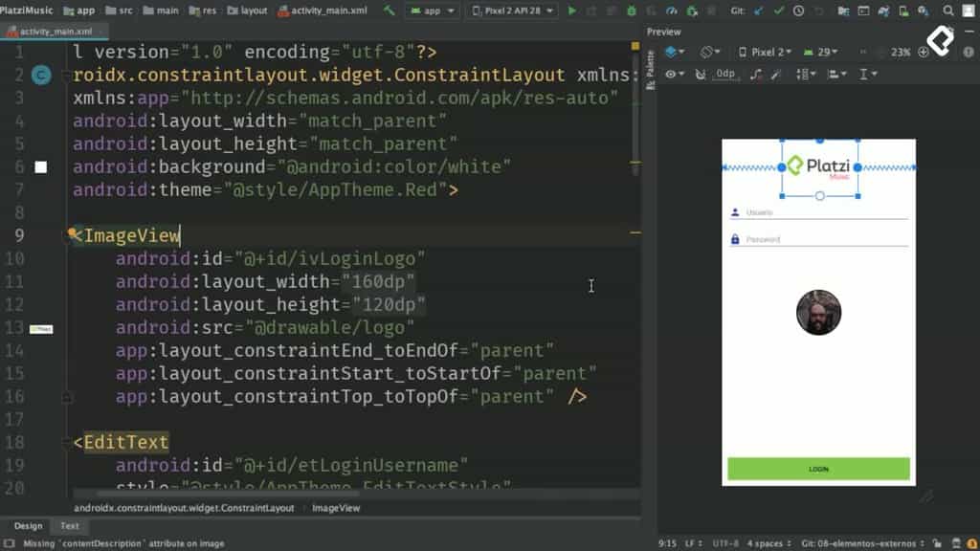
Task: Open the design surface selector icon
Action: [x=672, y=52]
